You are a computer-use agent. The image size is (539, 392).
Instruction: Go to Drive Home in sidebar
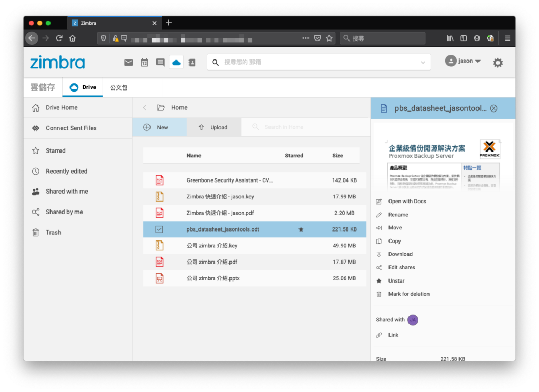pyautogui.click(x=78, y=107)
